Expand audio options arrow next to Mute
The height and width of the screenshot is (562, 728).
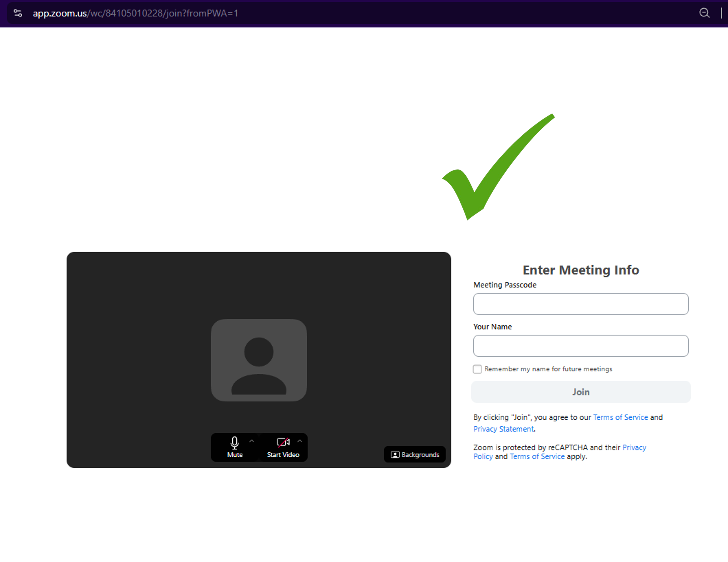(x=252, y=441)
